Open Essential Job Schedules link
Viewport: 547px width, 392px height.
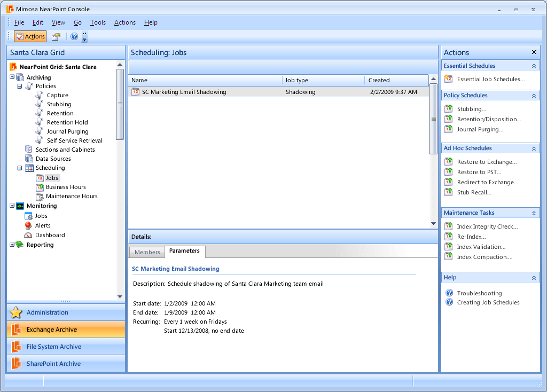(491, 79)
